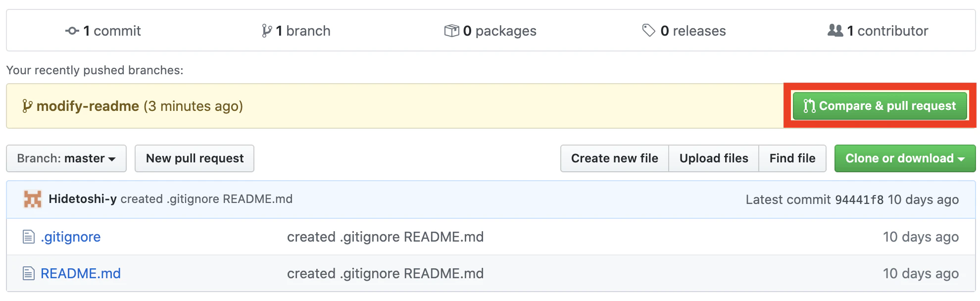Screen dimensions: 980x301
Task: Click the branch icon next to 1 branch
Action: (267, 31)
